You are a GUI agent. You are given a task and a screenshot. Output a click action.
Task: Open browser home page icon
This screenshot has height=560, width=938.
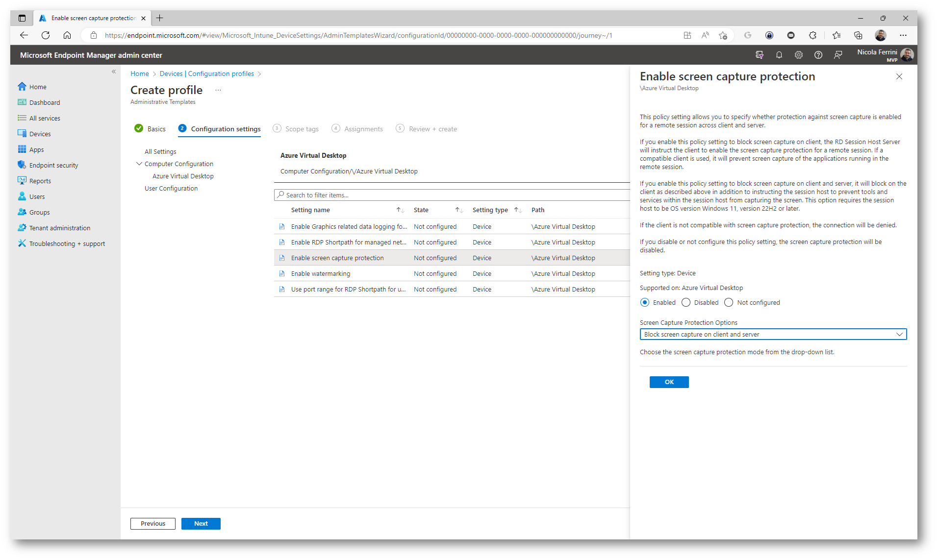coord(67,35)
